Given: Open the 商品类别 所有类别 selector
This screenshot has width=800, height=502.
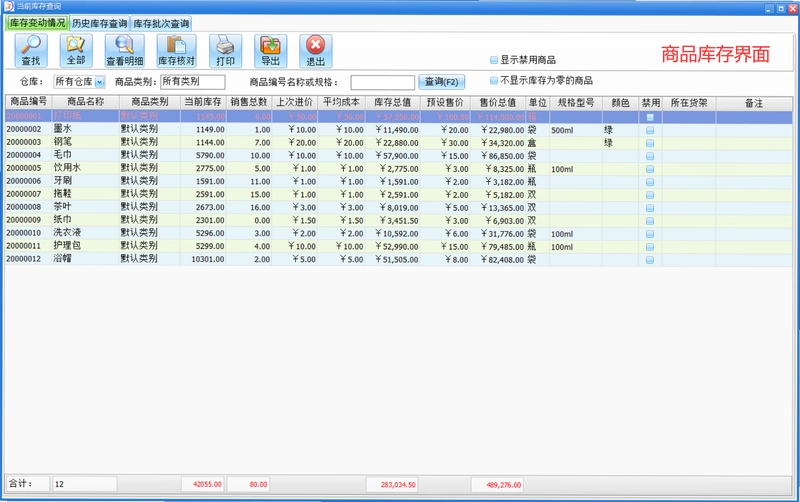Looking at the screenshot, I should (x=193, y=82).
